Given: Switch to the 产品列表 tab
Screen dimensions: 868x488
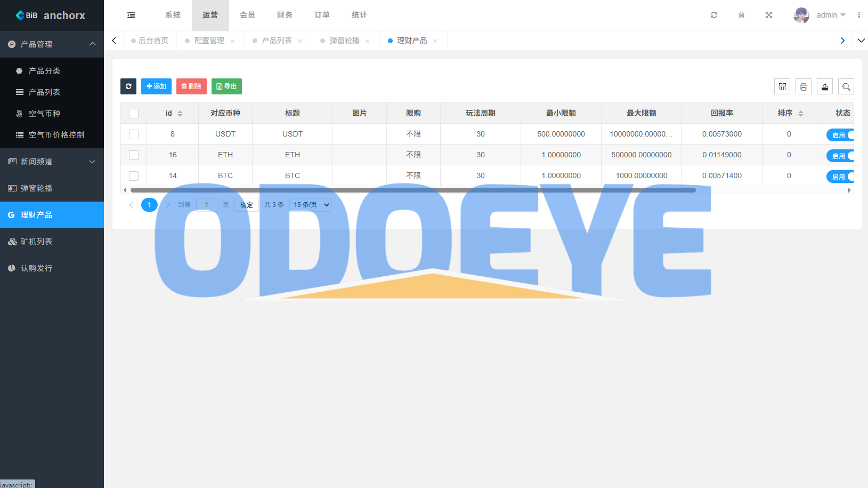Looking at the screenshot, I should (277, 41).
